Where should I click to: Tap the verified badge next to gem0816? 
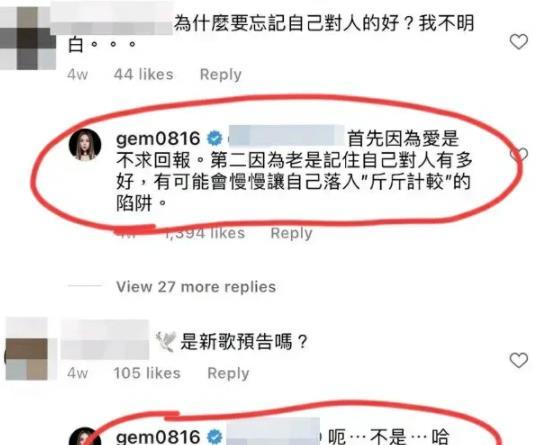click(x=215, y=139)
